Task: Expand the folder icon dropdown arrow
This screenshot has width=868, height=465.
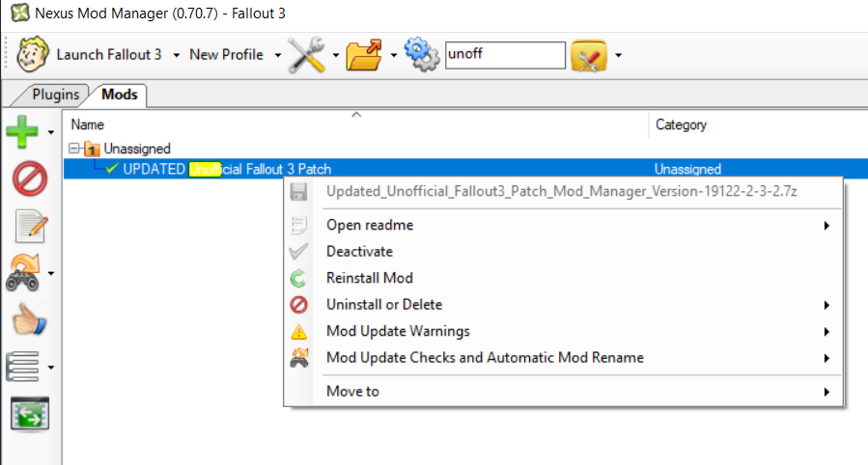Action: pyautogui.click(x=394, y=55)
